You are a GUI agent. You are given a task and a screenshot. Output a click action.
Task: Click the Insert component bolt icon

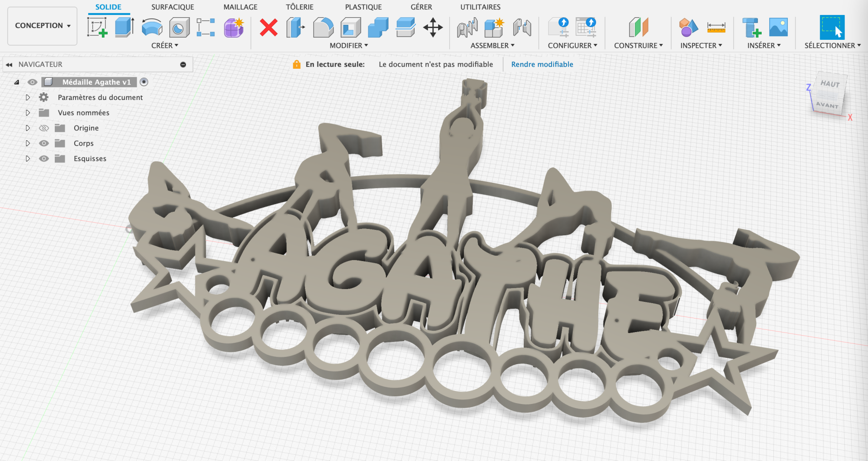751,27
